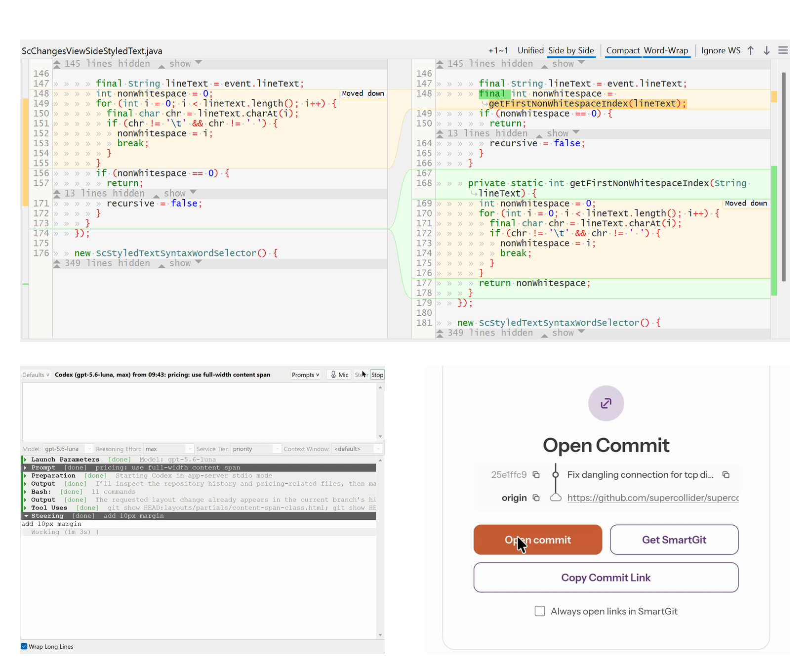This screenshot has height=672, width=810.
Task: Copy the origin remote URL
Action: (536, 498)
